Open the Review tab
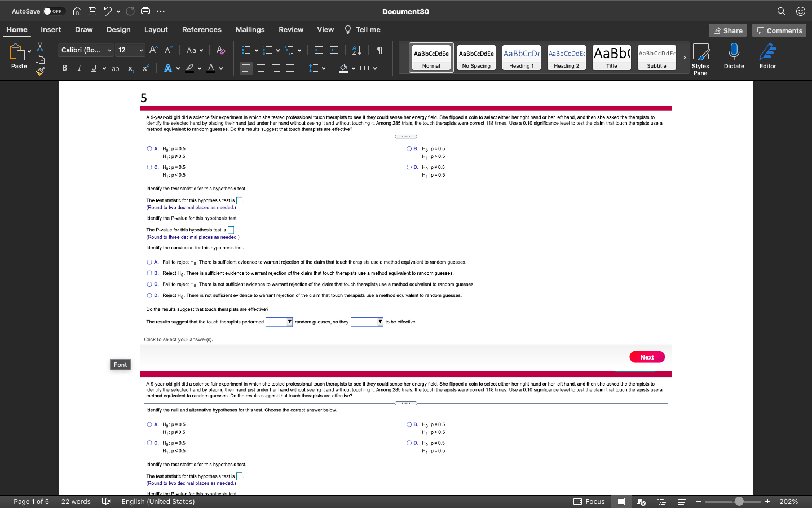This screenshot has height=508, width=812. [291, 29]
